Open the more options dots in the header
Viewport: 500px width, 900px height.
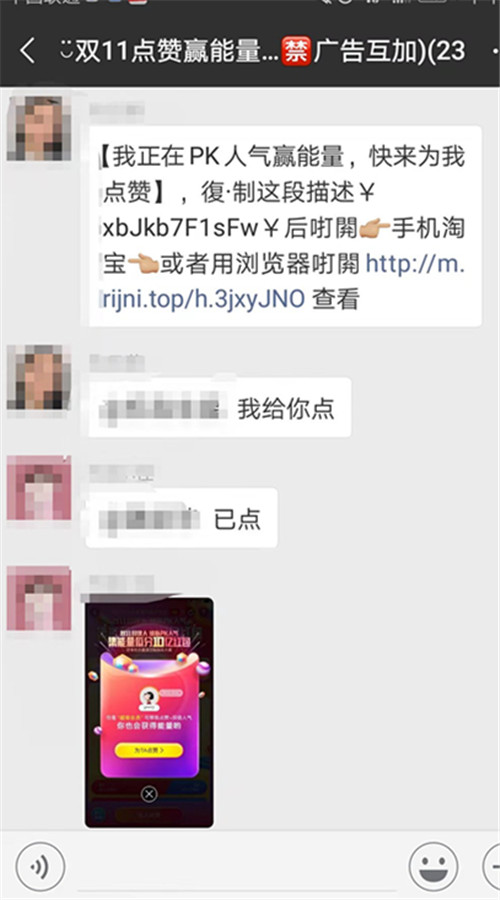click(x=495, y=51)
